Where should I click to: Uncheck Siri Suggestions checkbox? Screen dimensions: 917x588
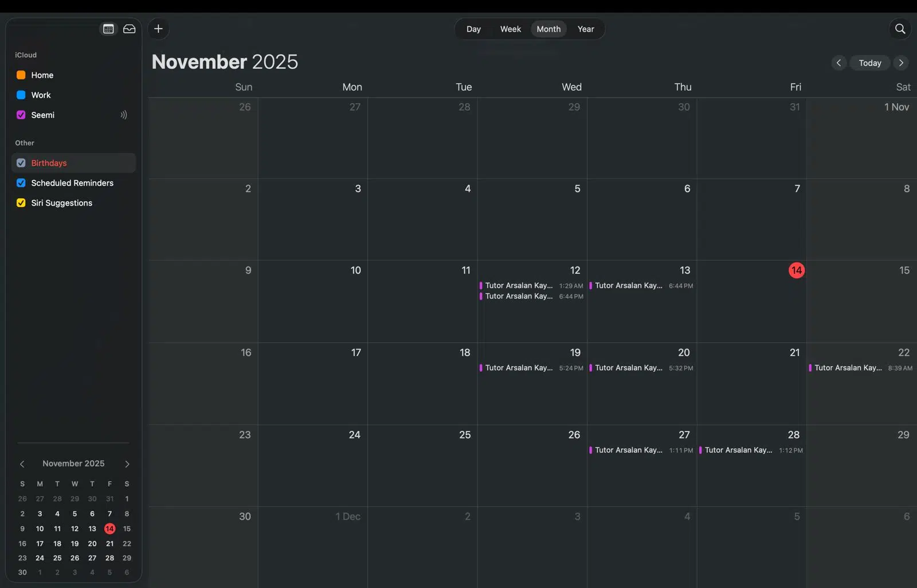[21, 203]
